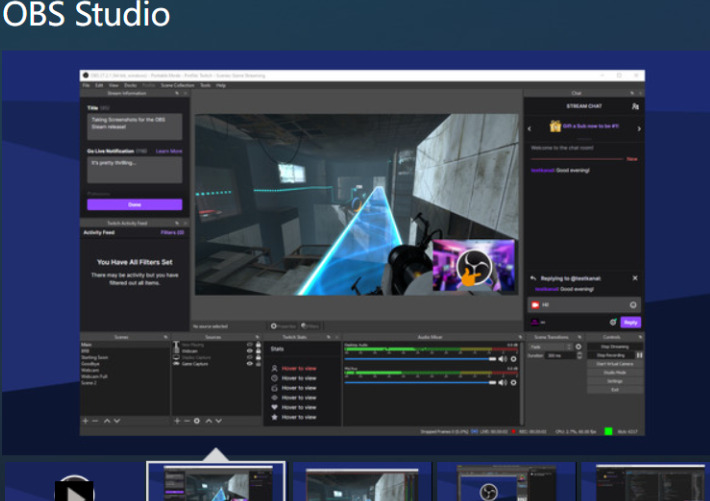Toggle visibility eye for Game Capture source

pos(249,365)
